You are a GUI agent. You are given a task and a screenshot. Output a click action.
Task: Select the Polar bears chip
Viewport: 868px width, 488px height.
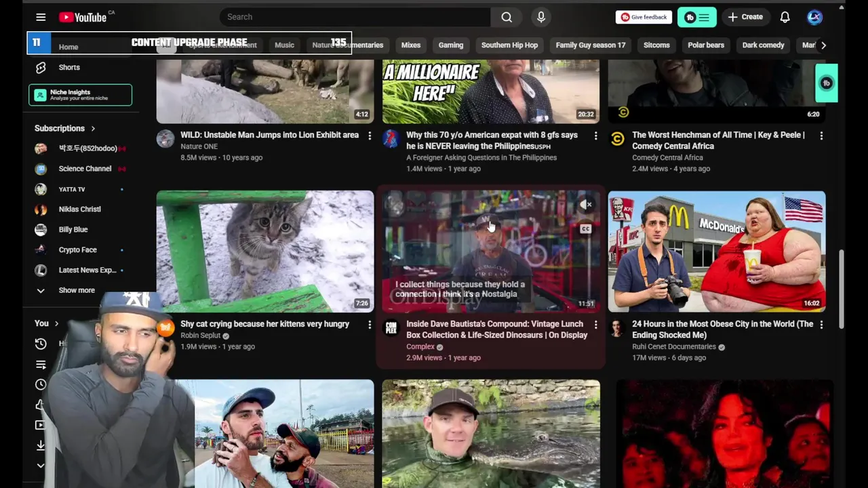706,45
